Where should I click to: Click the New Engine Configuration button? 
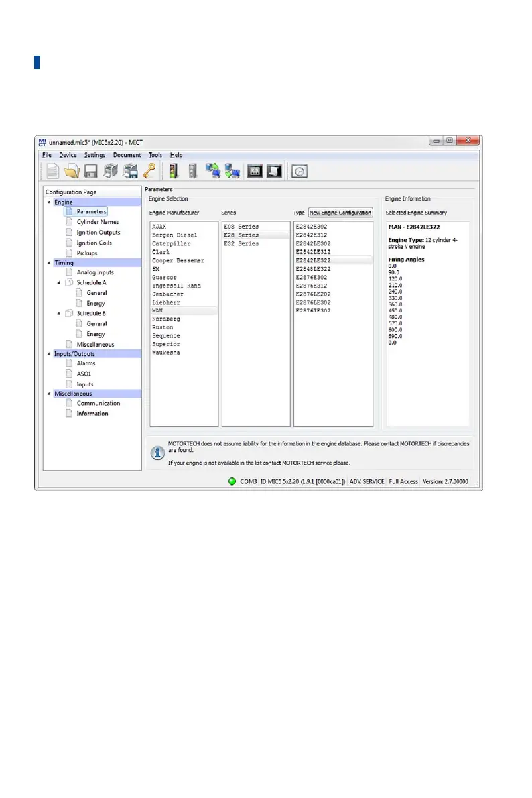(340, 213)
